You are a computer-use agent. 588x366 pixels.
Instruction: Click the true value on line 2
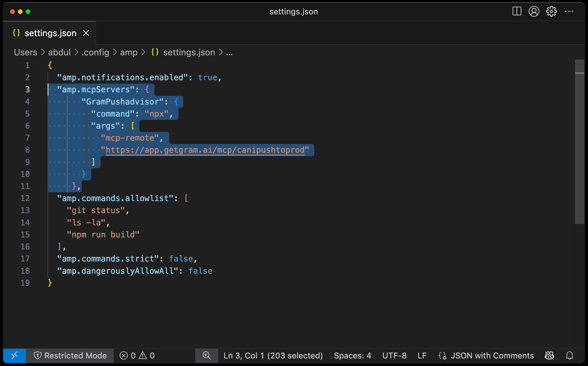point(208,78)
